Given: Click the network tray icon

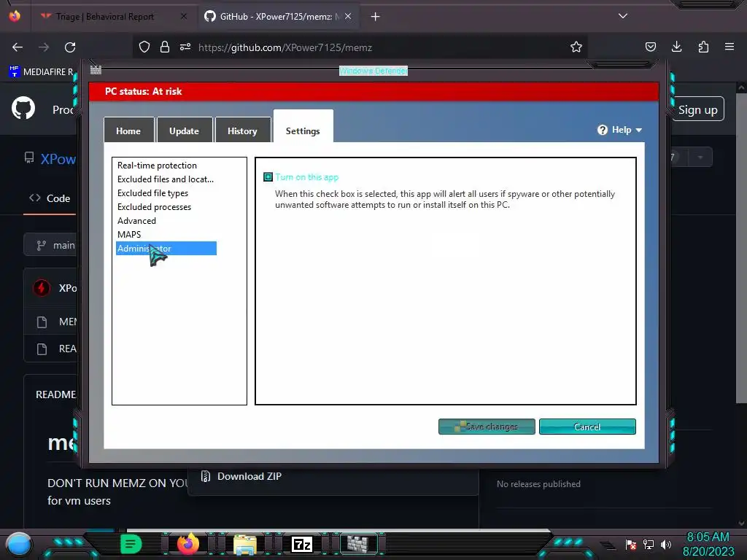Looking at the screenshot, I should click(649, 544).
